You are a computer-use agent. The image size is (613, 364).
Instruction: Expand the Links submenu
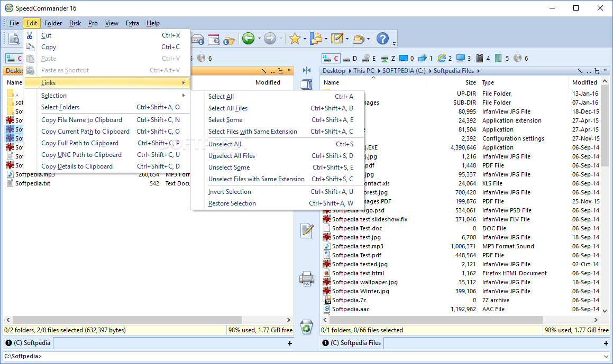click(x=107, y=83)
